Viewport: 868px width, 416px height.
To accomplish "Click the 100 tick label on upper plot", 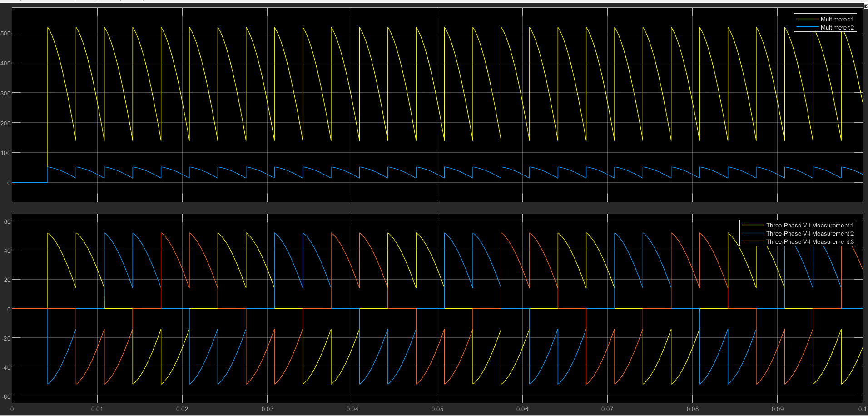I will (5, 153).
